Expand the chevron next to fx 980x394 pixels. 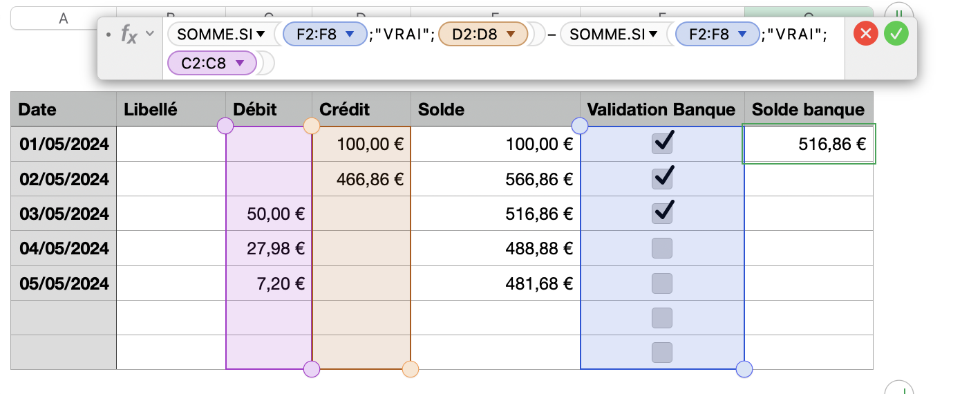[x=149, y=33]
